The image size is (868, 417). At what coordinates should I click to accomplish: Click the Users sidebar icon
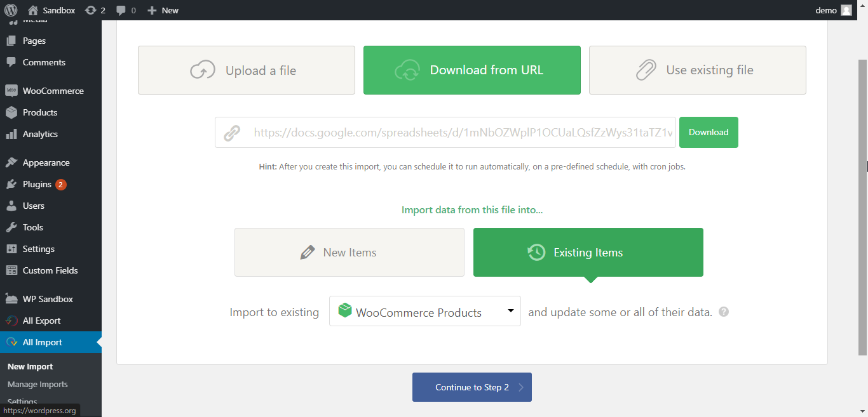click(11, 206)
